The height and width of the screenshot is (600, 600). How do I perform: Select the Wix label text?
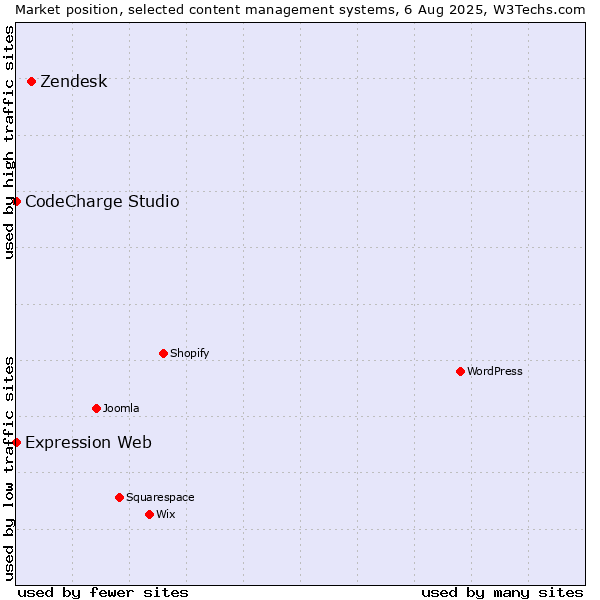click(x=166, y=514)
